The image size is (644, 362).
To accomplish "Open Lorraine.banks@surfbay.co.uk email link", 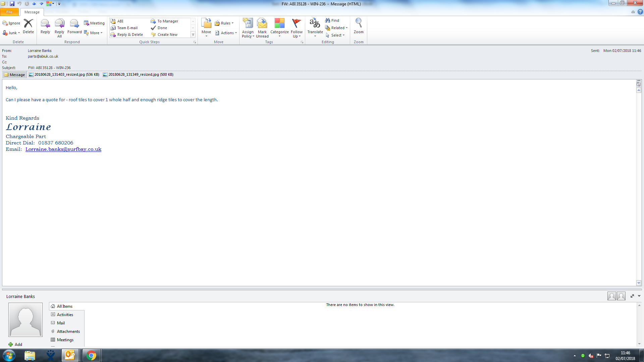I will 63,149.
